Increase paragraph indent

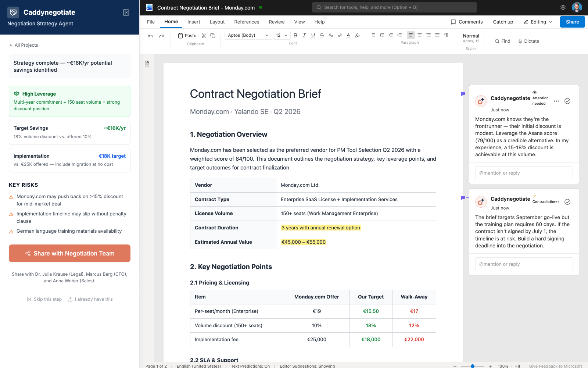click(x=399, y=35)
